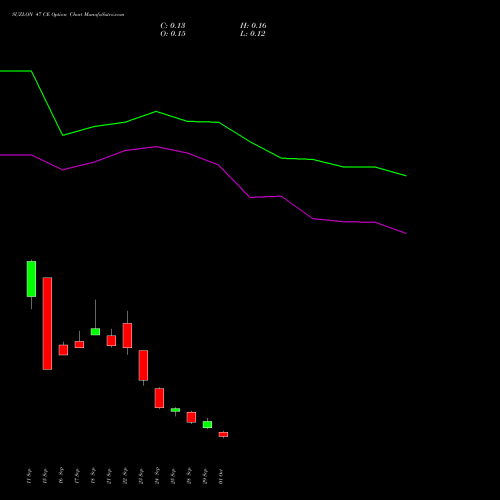This screenshot has width=500, height=500.
Task: Click the 11 Sep date axis label
Action: [29, 476]
